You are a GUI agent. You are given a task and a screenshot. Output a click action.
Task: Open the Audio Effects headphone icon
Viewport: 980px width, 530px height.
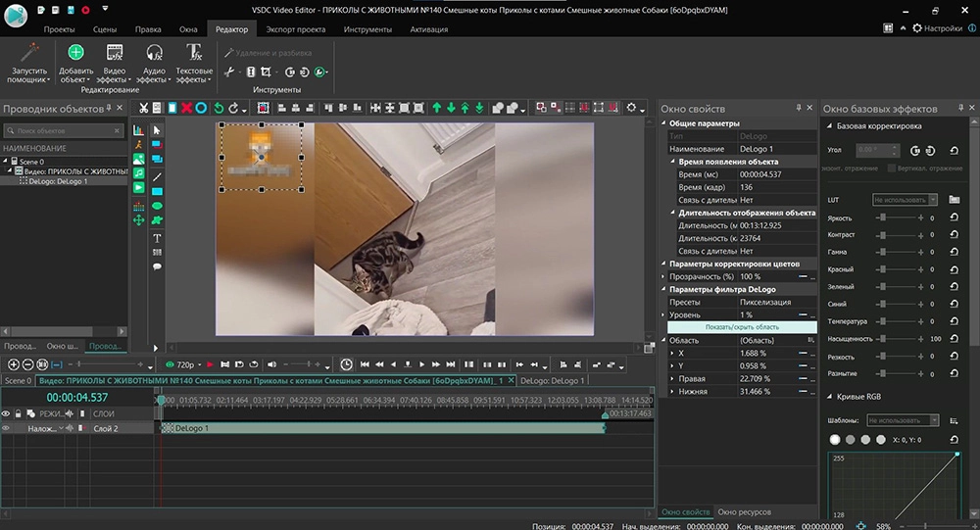click(x=154, y=53)
